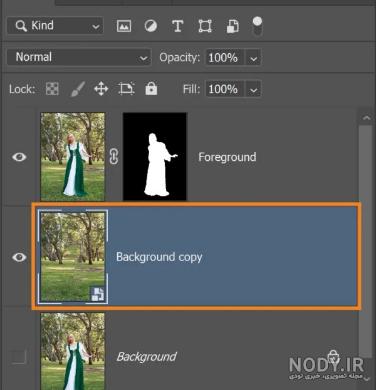Hide the Foreground layer eye icon
Screen dimensions: 376x390
tap(19, 157)
